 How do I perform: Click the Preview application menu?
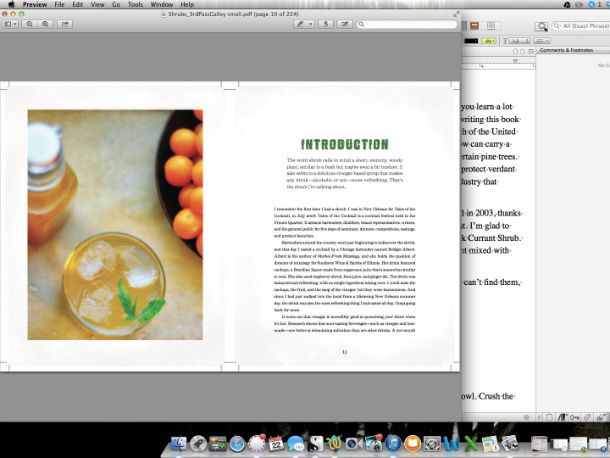(34, 5)
